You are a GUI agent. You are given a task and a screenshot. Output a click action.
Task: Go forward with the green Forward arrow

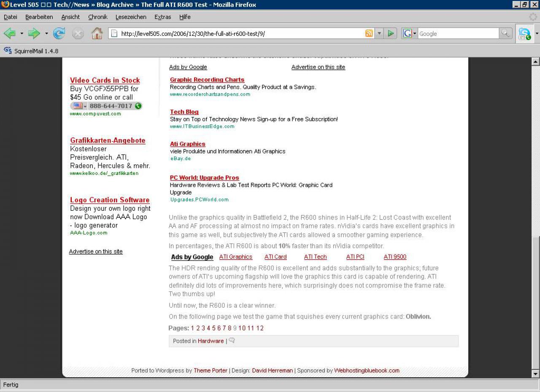point(34,34)
